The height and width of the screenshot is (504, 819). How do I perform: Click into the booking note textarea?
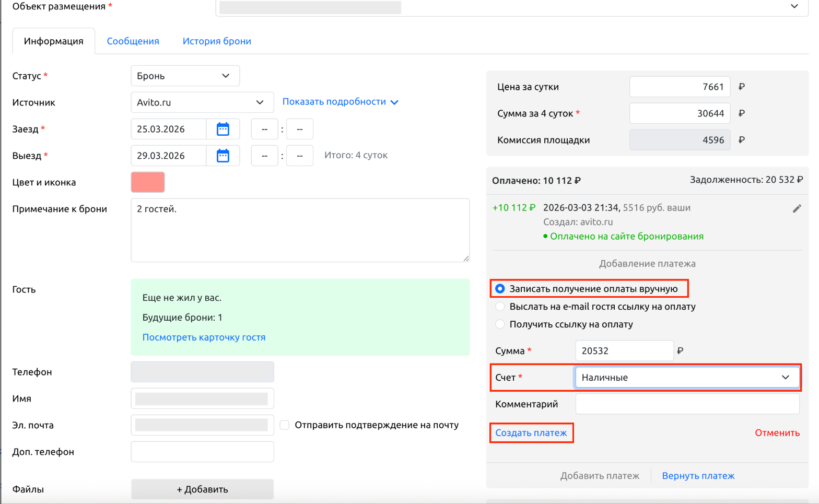click(x=300, y=230)
